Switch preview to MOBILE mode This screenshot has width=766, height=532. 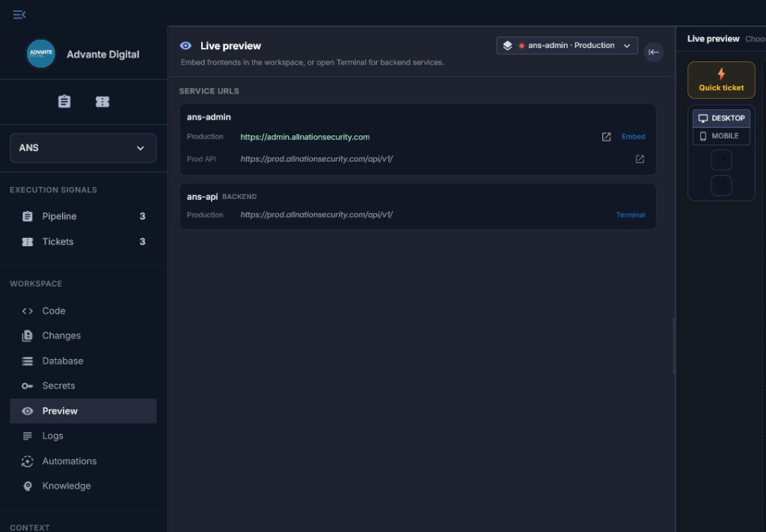click(721, 136)
